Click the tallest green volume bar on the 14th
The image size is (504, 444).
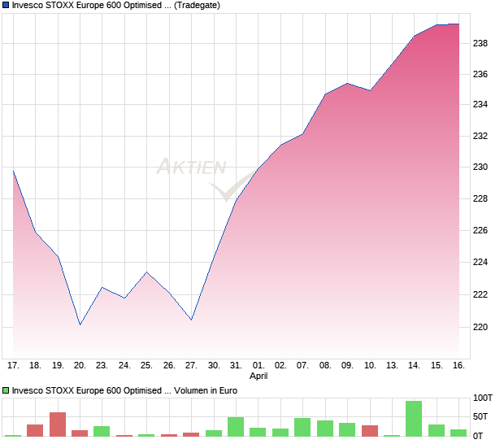[x=414, y=419]
